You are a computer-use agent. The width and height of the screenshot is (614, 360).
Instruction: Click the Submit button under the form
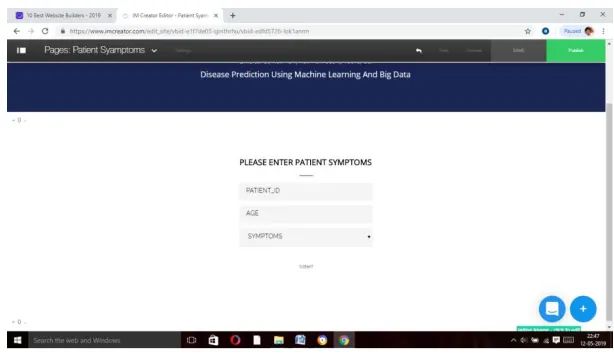[306, 266]
